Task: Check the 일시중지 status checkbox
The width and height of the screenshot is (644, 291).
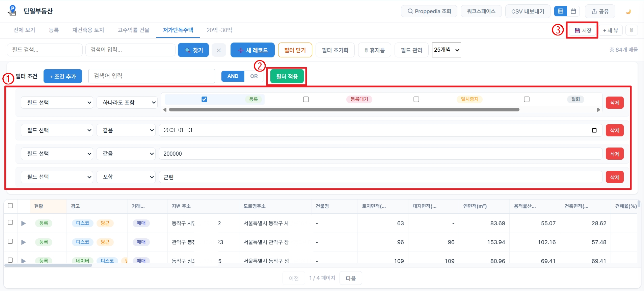Action: (x=416, y=99)
